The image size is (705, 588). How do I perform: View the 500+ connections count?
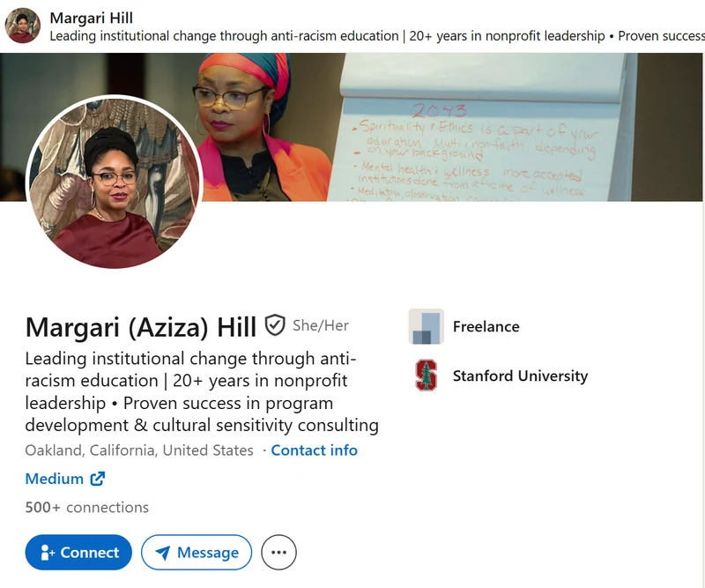coord(86,508)
